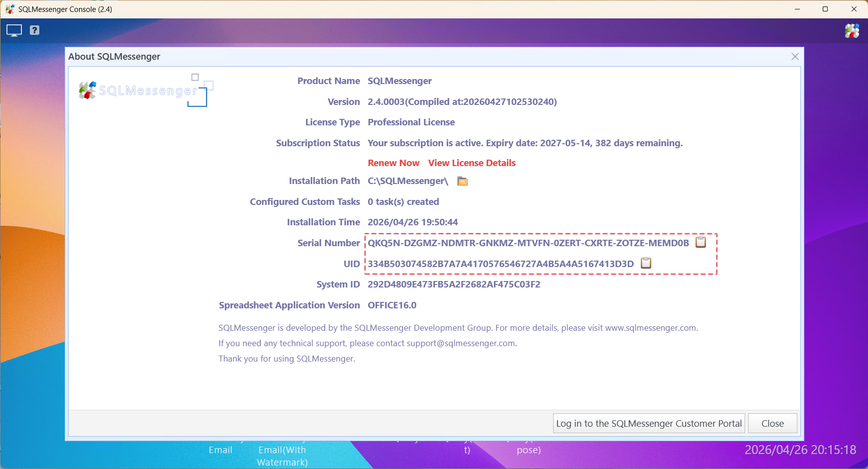
Task: Copy the serial number with its clipboard icon
Action: click(x=701, y=242)
